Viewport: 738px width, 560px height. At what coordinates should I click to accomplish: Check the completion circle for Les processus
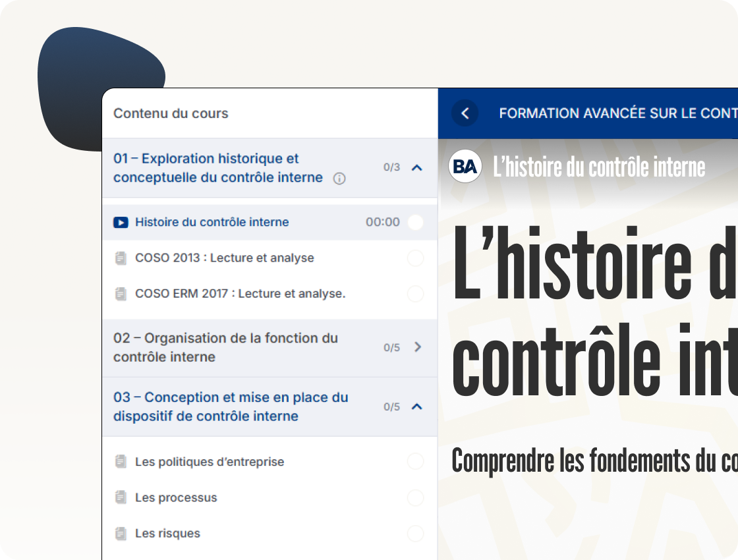click(415, 498)
